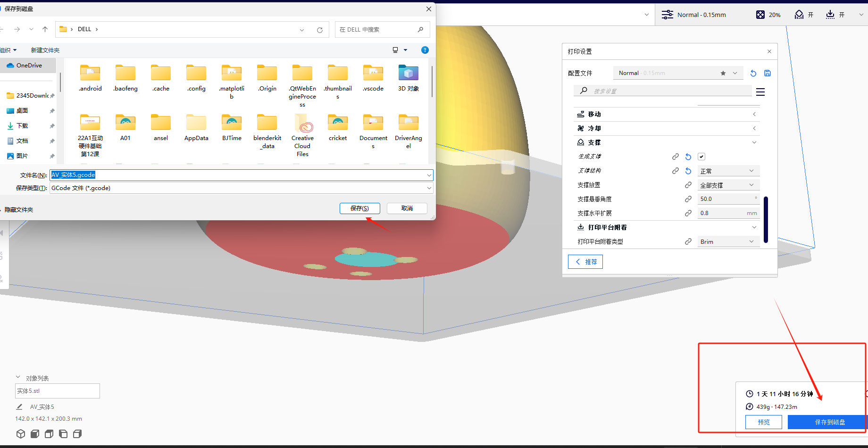
Task: Click the link icon beside 支撑放置
Action: click(x=688, y=185)
